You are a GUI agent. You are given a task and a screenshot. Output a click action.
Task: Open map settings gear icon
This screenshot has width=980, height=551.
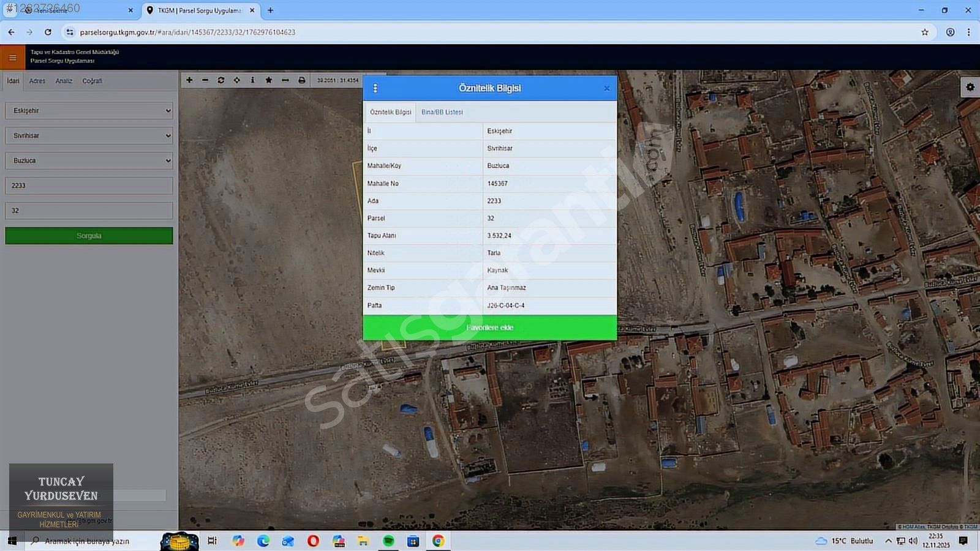(970, 88)
